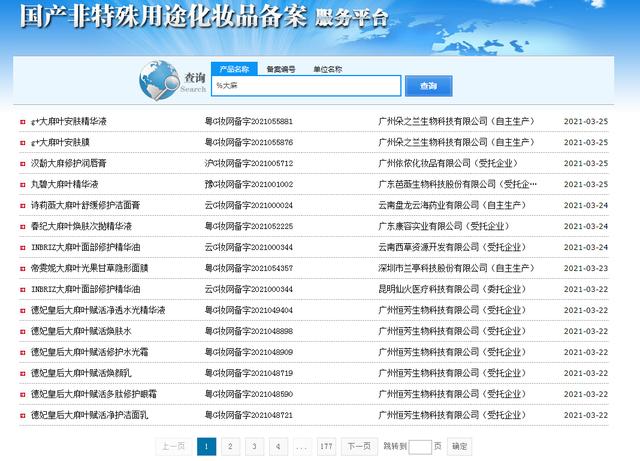Viewport: 640px width, 461px height.
Task: Click company 广州依侬化妆品有限公司（受托企业）
Action: 448,163
